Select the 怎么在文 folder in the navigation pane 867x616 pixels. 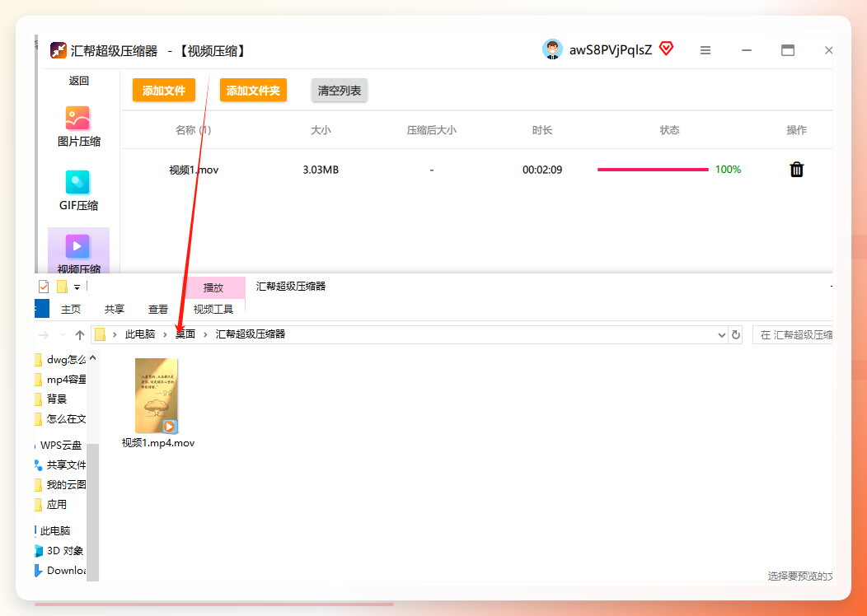pos(60,419)
